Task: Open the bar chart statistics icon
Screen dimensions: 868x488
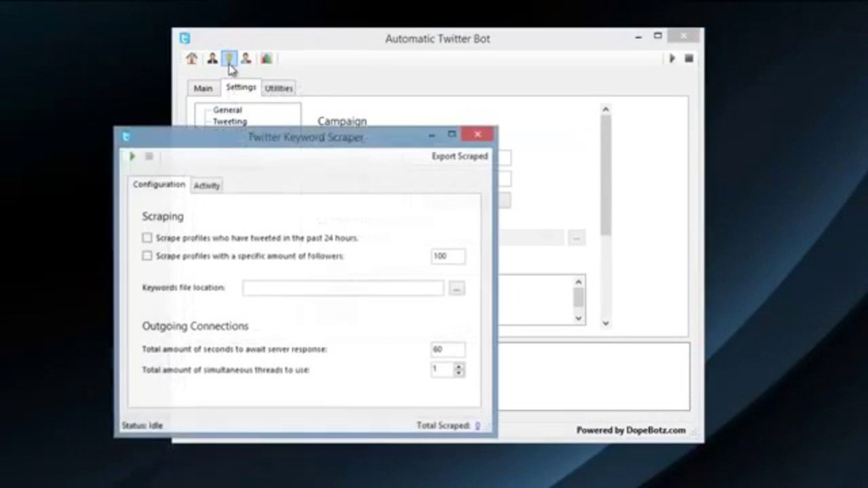Action: tap(267, 59)
